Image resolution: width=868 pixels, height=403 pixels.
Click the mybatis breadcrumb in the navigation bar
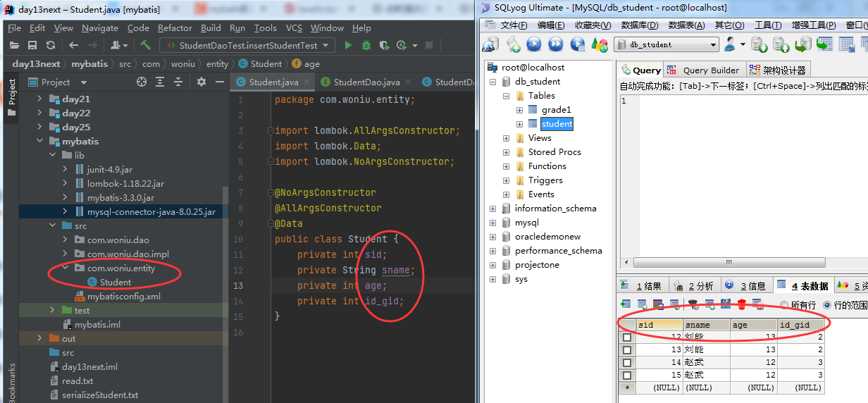89,63
